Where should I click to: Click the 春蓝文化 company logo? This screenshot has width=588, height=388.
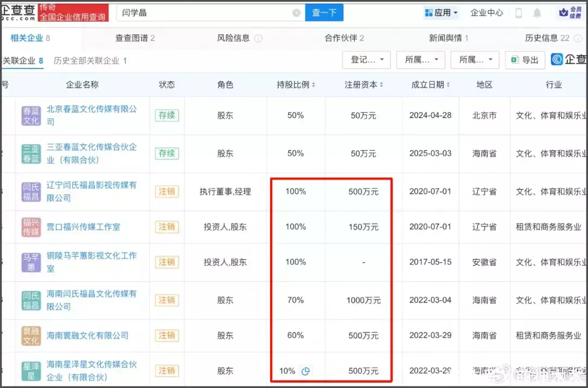tap(31, 115)
